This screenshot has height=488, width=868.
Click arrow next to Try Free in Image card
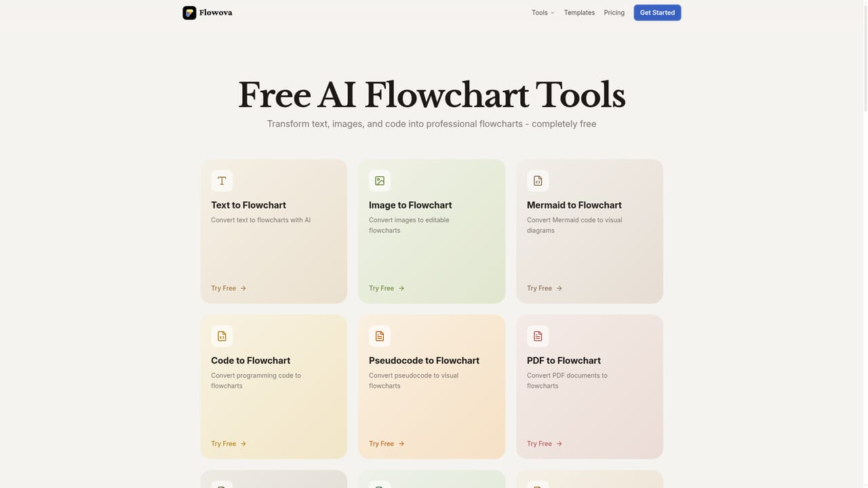401,288
